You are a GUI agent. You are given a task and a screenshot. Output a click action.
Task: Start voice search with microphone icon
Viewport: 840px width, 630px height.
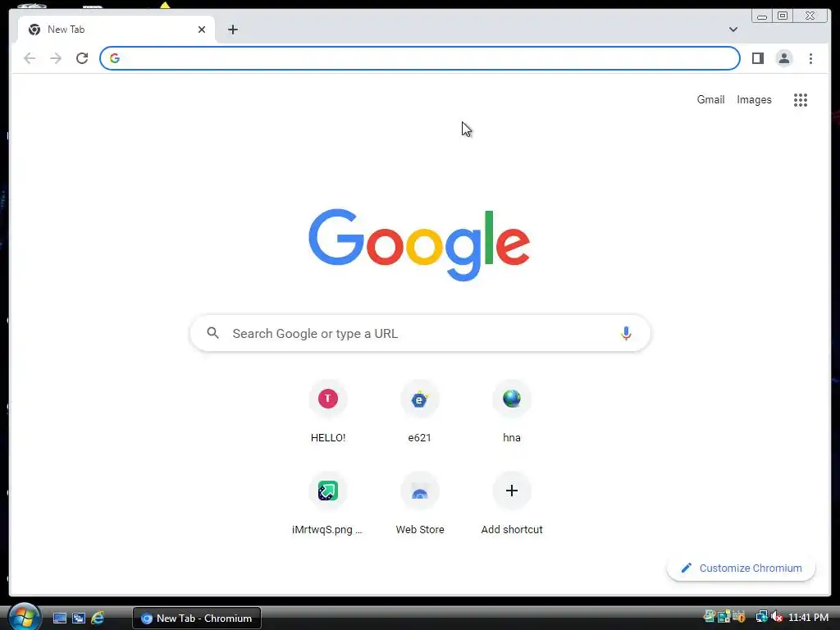625,333
